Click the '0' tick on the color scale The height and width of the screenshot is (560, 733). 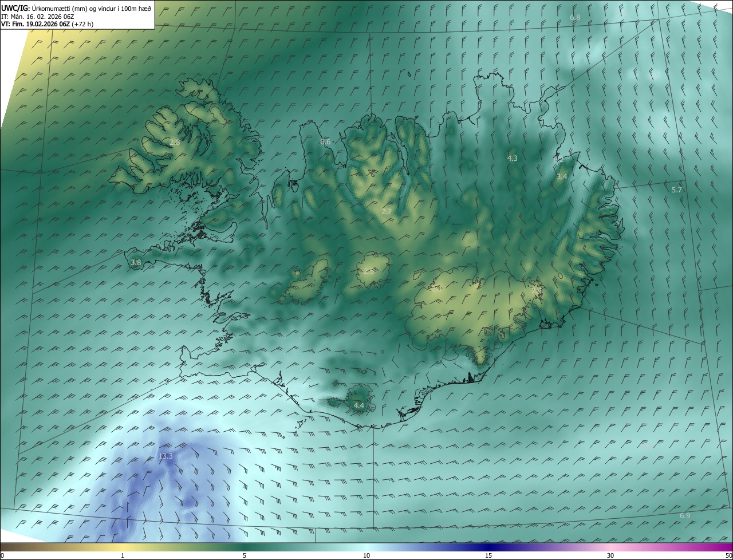[2, 555]
